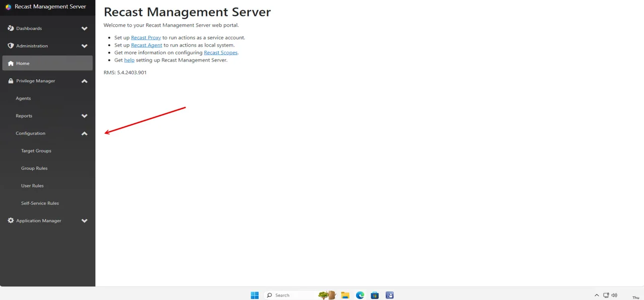This screenshot has width=644, height=300.
Task: Collapse the Configuration submenu chevron
Action: tap(85, 133)
